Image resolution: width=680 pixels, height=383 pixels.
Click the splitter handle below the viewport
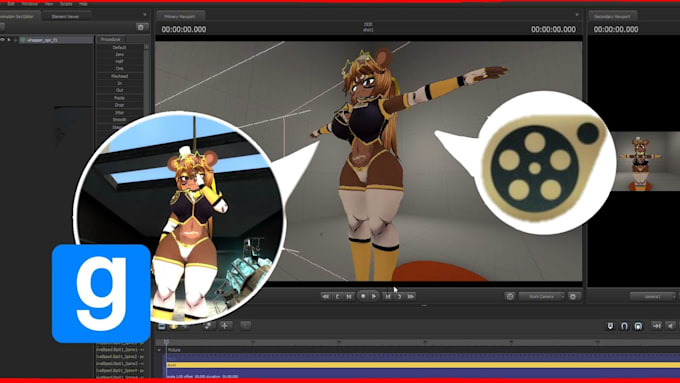tap(424, 306)
